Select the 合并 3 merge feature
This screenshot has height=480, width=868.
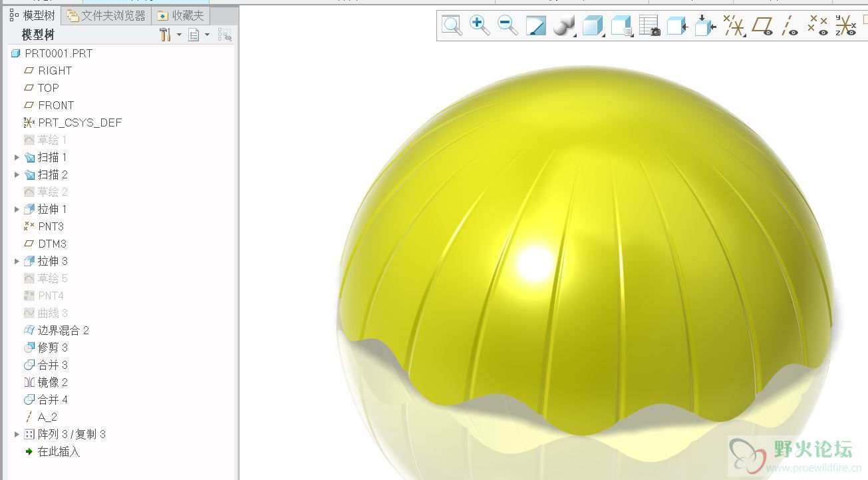point(46,365)
